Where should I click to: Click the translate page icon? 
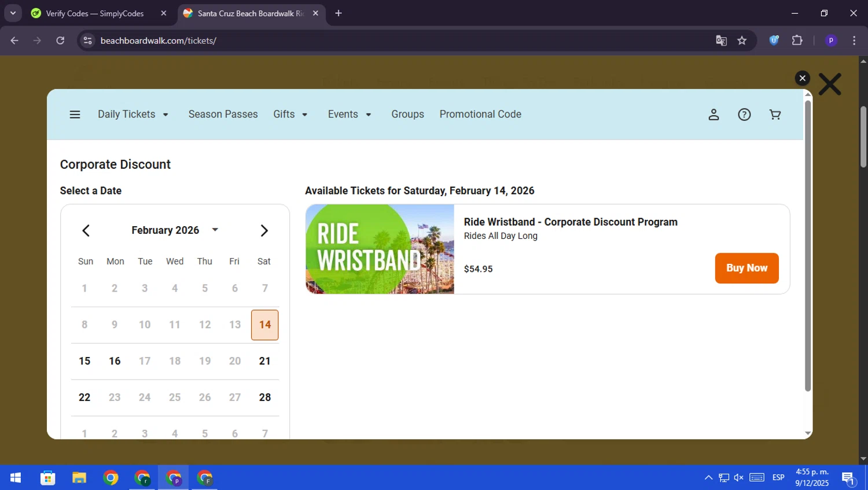click(x=721, y=40)
